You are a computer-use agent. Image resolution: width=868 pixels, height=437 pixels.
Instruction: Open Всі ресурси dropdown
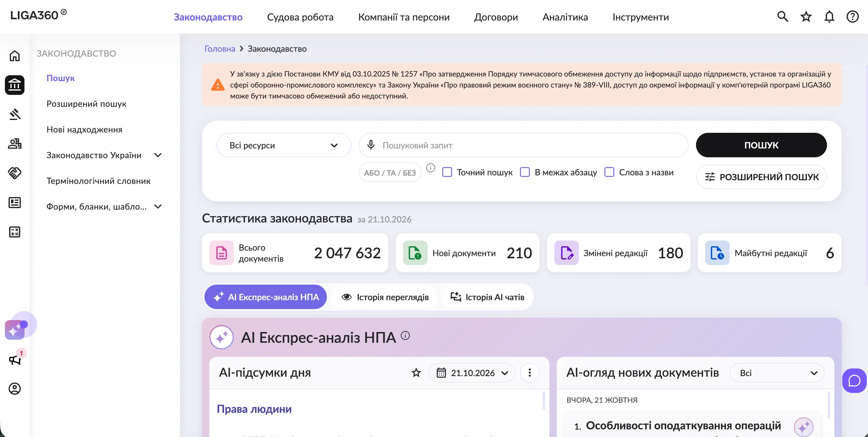tap(284, 145)
